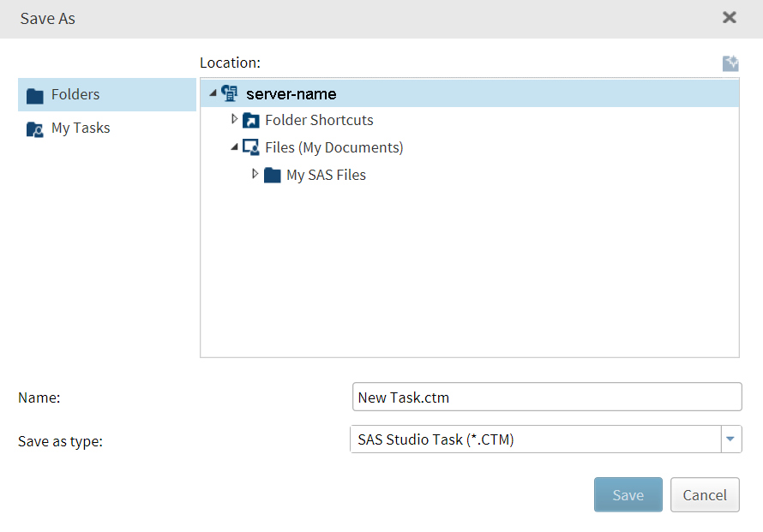This screenshot has width=763, height=532.
Task: Click the tasks icon beside My Tasks
Action: pyautogui.click(x=34, y=128)
